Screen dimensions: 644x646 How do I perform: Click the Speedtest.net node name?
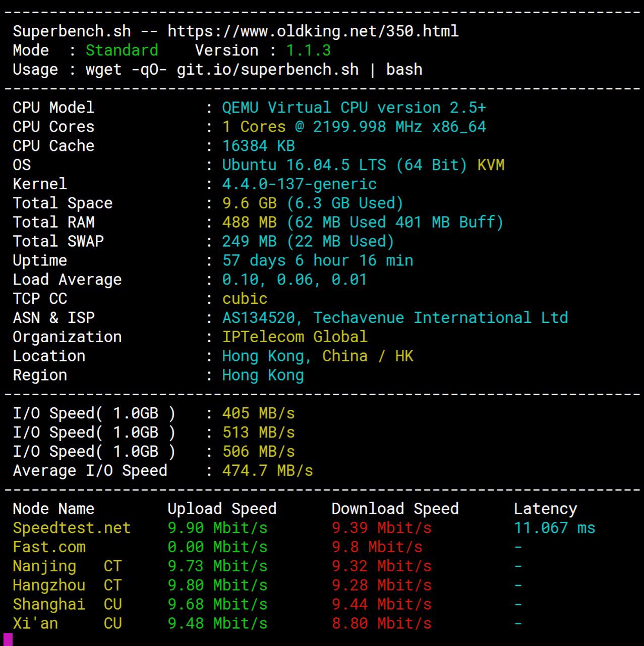pyautogui.click(x=72, y=528)
